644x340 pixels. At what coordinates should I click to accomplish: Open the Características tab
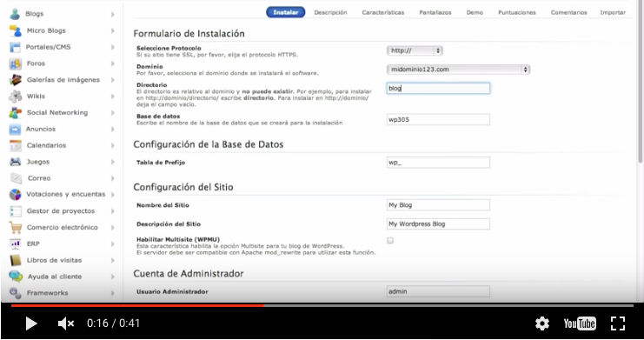[382, 12]
